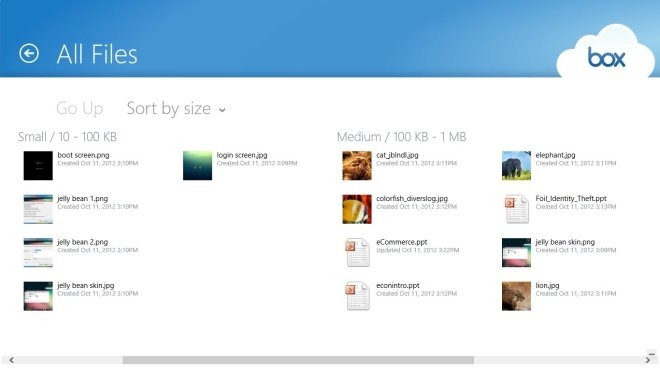660x371 pixels.
Task: Click econintro.ppt PowerPoint file icon
Action: point(357,296)
